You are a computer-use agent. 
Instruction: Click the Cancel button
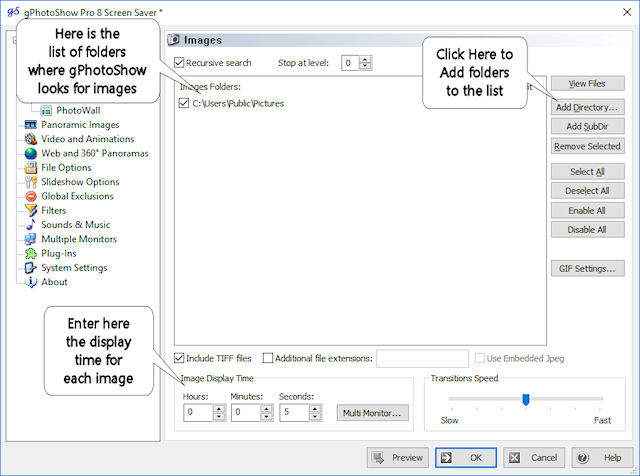(x=534, y=458)
